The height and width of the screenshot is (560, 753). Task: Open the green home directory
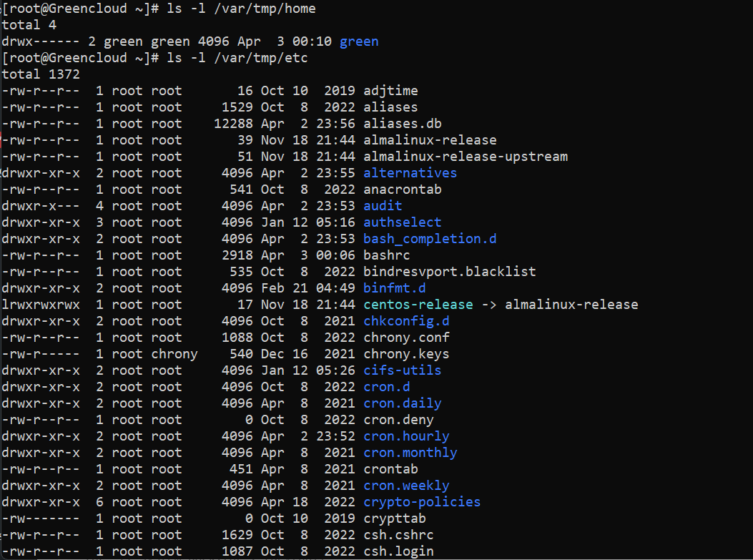358,41
